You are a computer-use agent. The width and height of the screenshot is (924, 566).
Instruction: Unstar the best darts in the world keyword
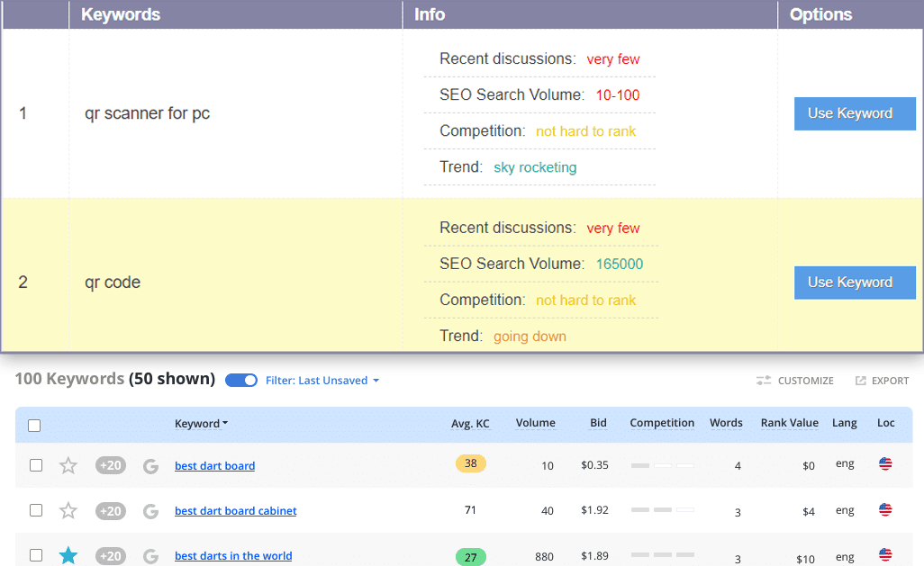pyautogui.click(x=68, y=555)
